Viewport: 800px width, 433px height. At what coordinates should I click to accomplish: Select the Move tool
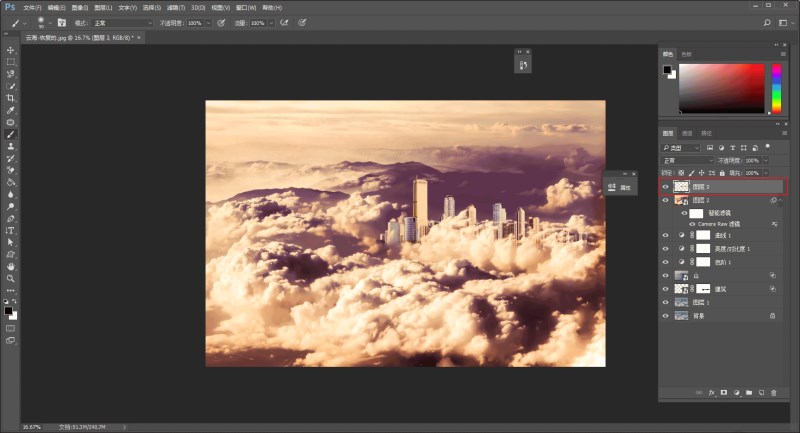pyautogui.click(x=11, y=50)
